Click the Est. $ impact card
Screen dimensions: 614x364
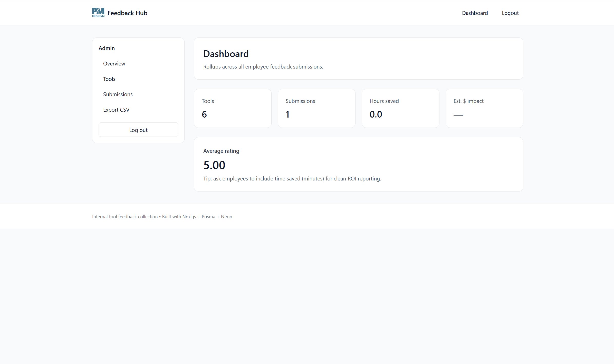(x=484, y=108)
